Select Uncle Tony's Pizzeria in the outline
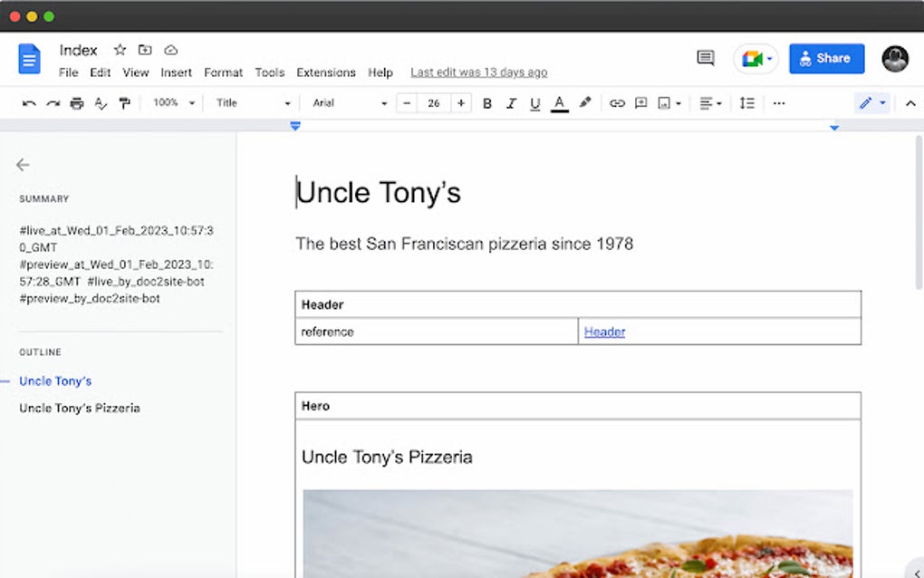The image size is (924, 578). tap(80, 408)
